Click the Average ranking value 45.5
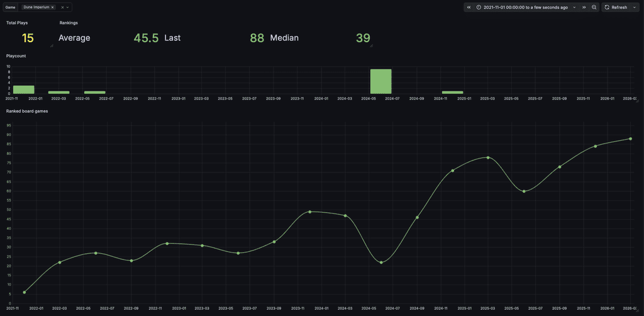Viewport: 644px width, 316px height. (146, 38)
